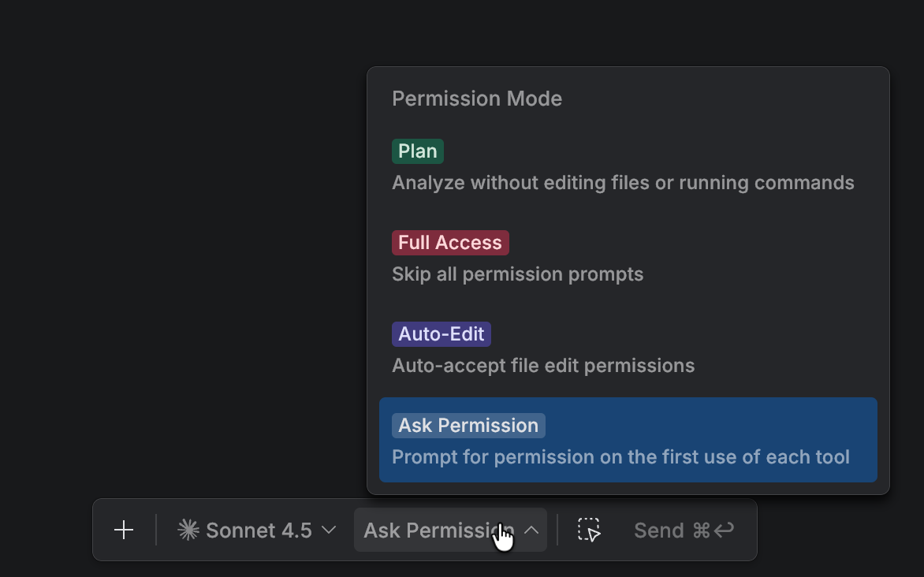Open the Sonnet 4.5 model selector label
Screen dimensions: 924x577
coord(259,530)
